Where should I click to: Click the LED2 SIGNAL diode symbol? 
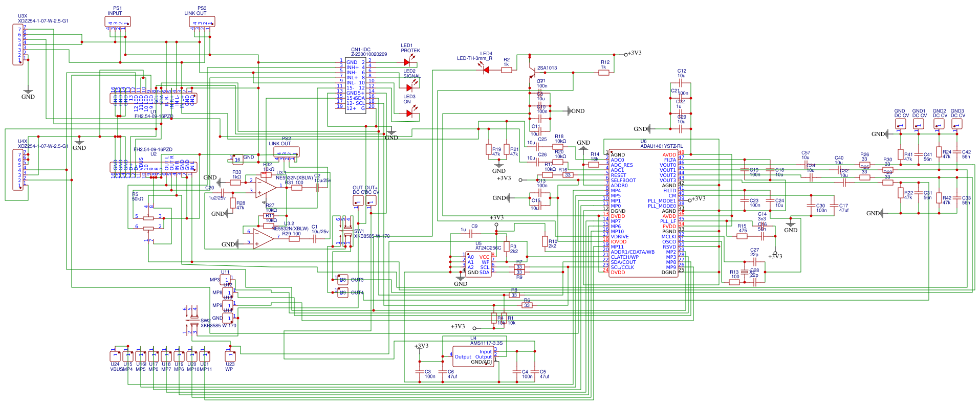[409, 88]
